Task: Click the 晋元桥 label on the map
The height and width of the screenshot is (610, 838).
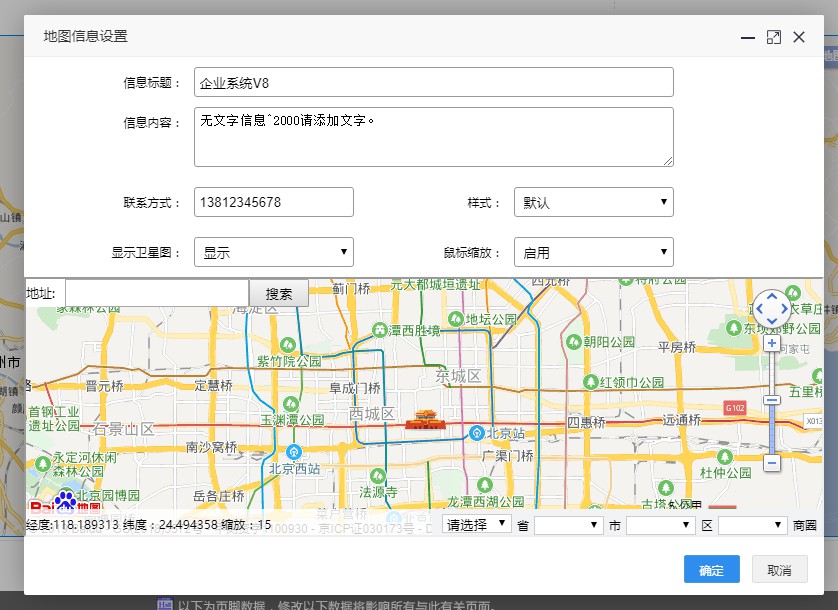Action: click(x=104, y=385)
